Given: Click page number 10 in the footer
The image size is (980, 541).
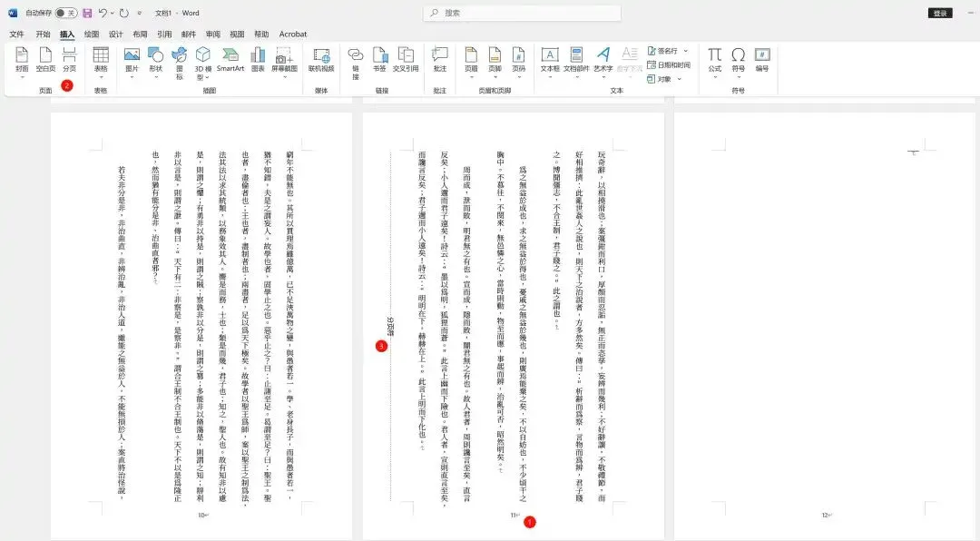Looking at the screenshot, I should pyautogui.click(x=203, y=516).
